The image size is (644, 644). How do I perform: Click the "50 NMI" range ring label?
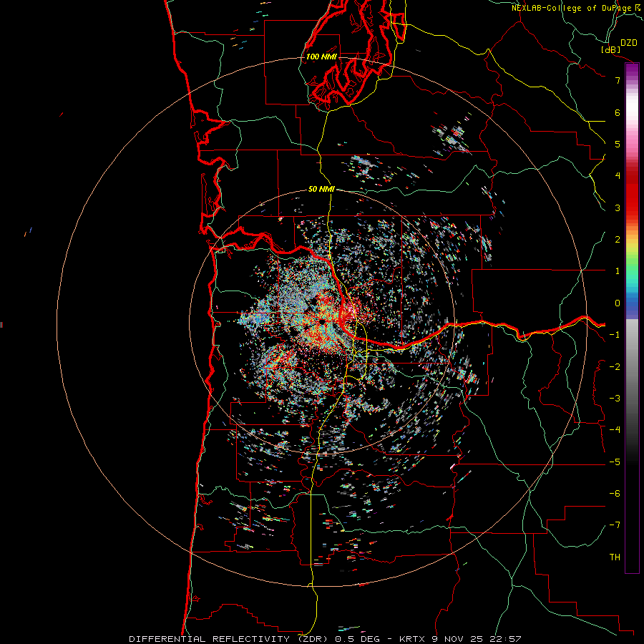point(321,190)
